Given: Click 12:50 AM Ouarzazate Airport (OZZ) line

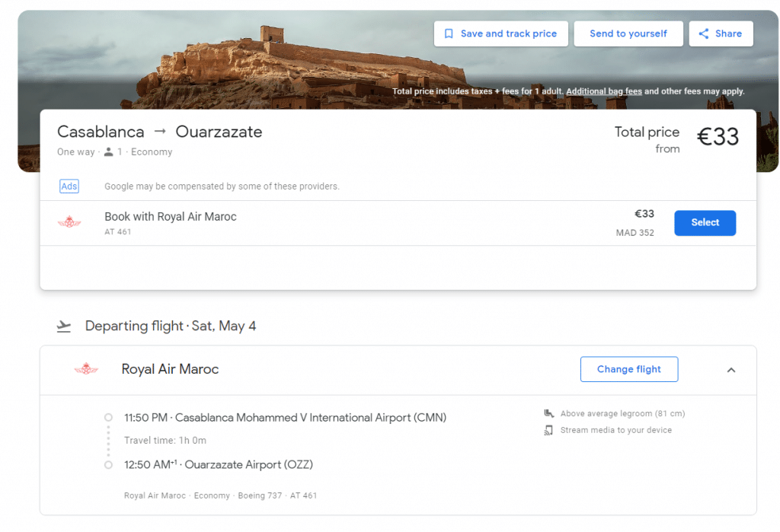Looking at the screenshot, I should pyautogui.click(x=219, y=465).
